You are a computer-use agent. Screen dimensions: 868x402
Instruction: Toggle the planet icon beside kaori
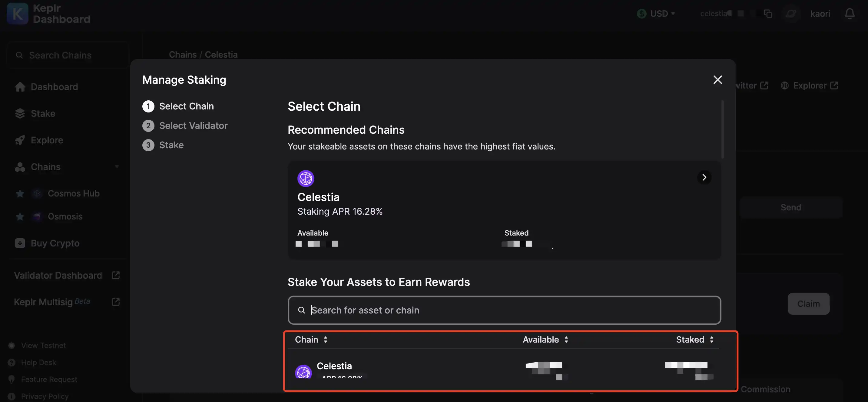790,13
